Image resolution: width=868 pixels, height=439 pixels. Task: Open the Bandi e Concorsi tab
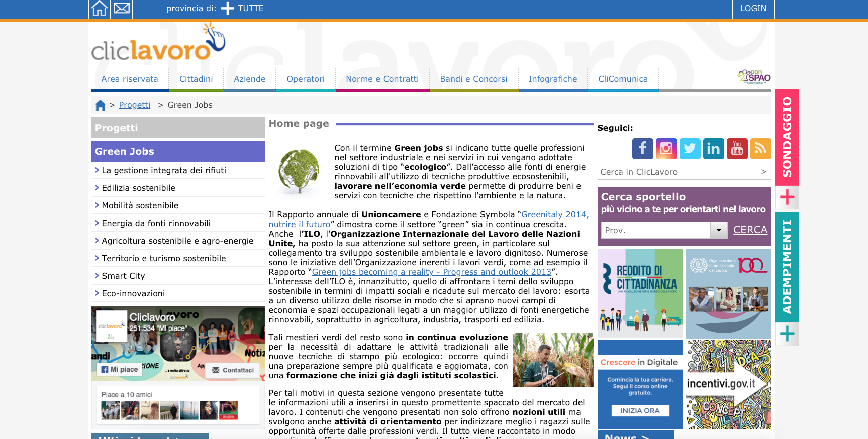pos(473,79)
